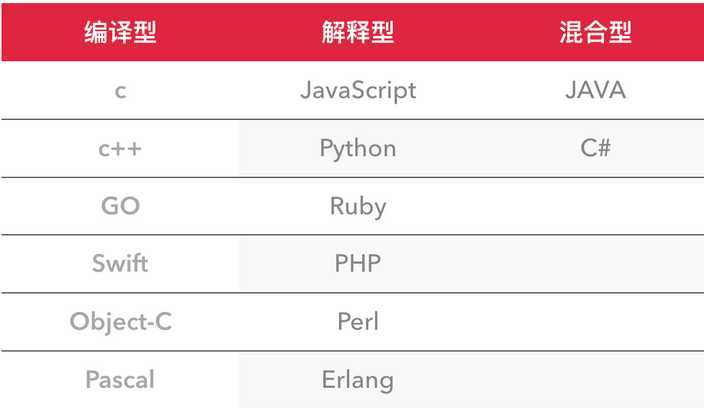This screenshot has width=704, height=408.
Task: Click empty 混合型 cell in Erlang row
Action: tap(595, 380)
